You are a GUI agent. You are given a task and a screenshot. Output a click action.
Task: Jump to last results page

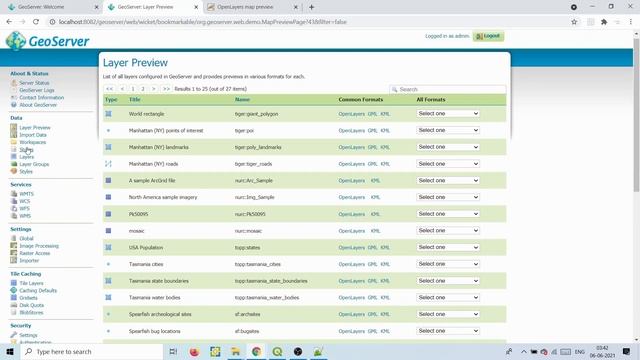166,89
